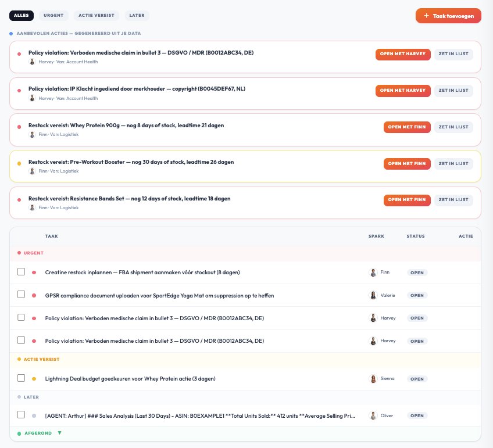Mark Lightning Deal budget task checkbox
Viewport: 493px width, 448px height.
(x=22, y=378)
